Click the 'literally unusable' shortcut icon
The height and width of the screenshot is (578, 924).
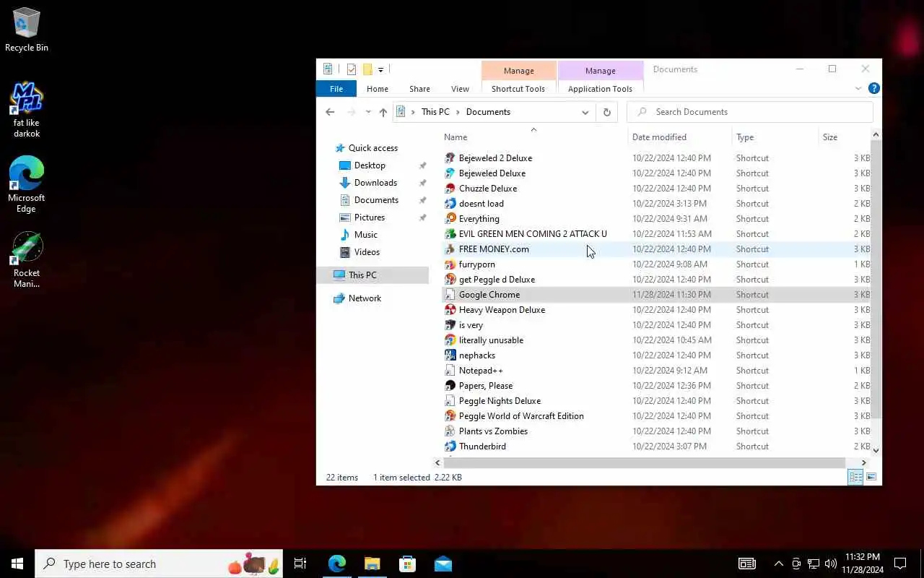coord(450,340)
